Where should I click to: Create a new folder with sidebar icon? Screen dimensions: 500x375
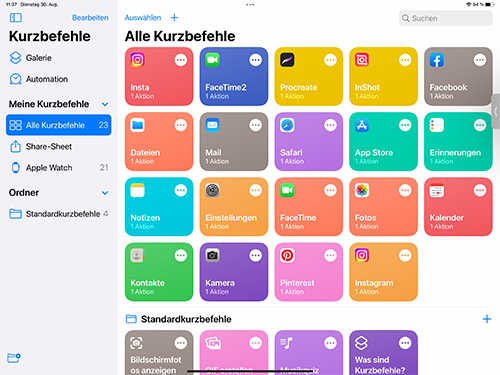click(x=14, y=358)
